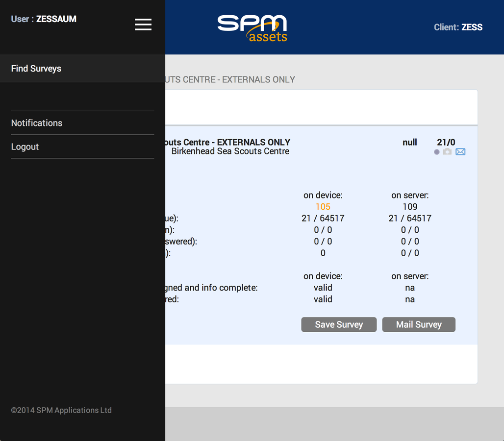
Task: Close the side menu via the hamburger icon
Action: click(143, 24)
